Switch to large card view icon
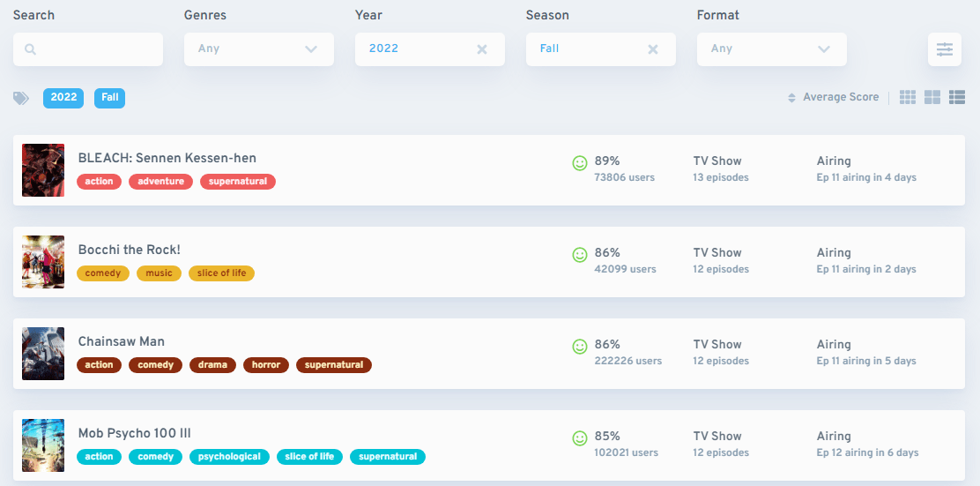This screenshot has height=486, width=980. pos(932,97)
